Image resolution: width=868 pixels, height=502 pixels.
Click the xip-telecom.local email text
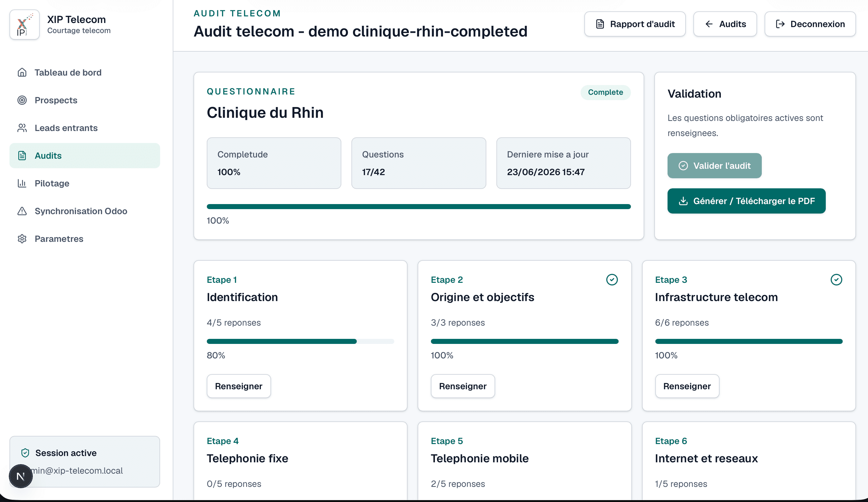point(78,470)
